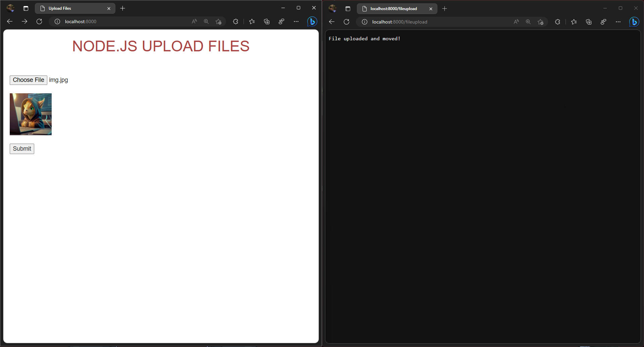The height and width of the screenshot is (347, 644).
Task: Refresh the fileupload results page
Action: (x=346, y=21)
